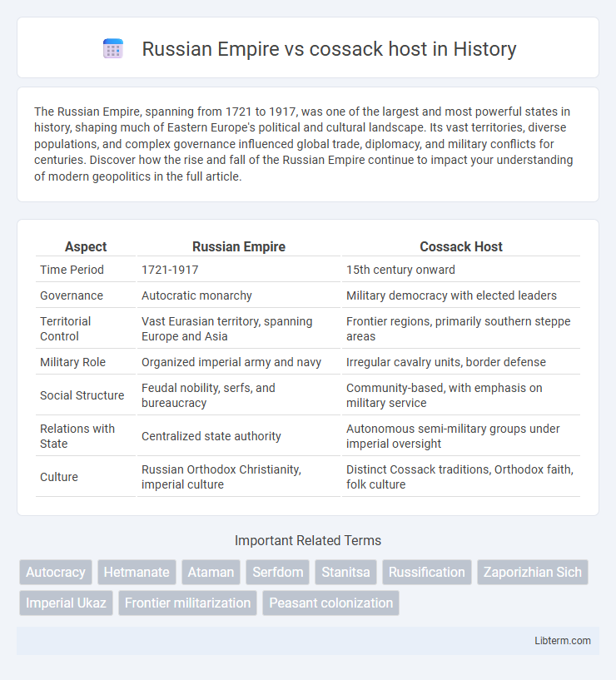Click 'Autonomous semi-military groups under imperial oversight'
The width and height of the screenshot is (616, 680).
pos(453,436)
